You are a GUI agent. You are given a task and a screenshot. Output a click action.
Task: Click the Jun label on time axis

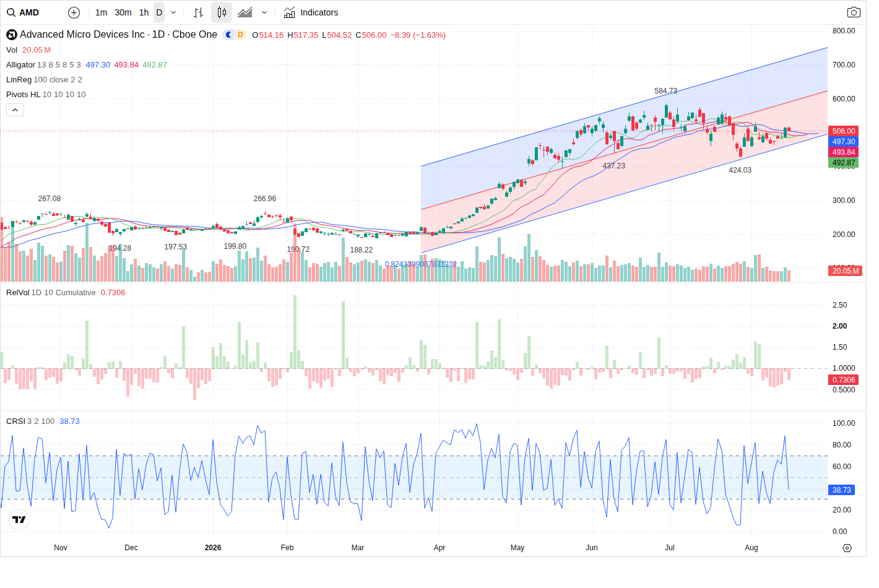[592, 548]
